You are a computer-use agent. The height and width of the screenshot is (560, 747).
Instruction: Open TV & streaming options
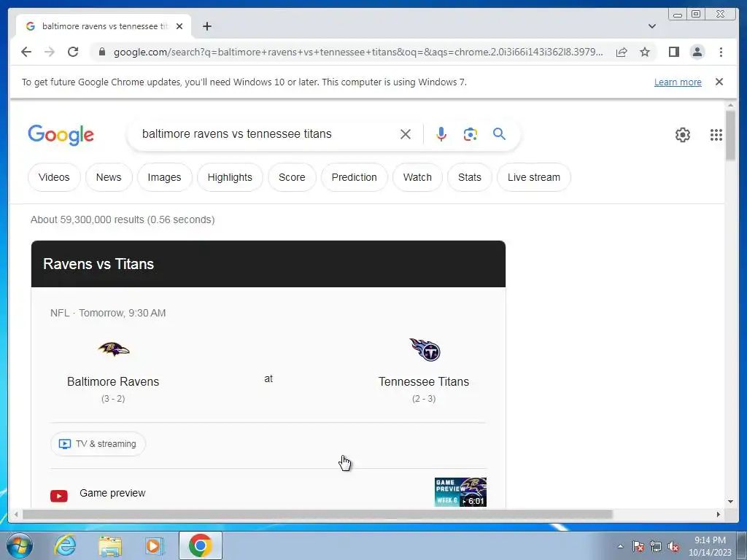[x=98, y=444]
